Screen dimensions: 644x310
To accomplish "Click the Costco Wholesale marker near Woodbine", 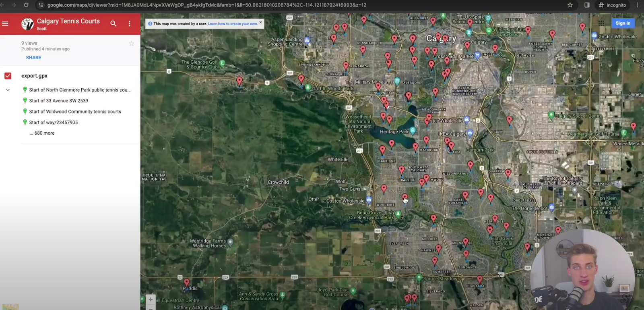I will (369, 200).
